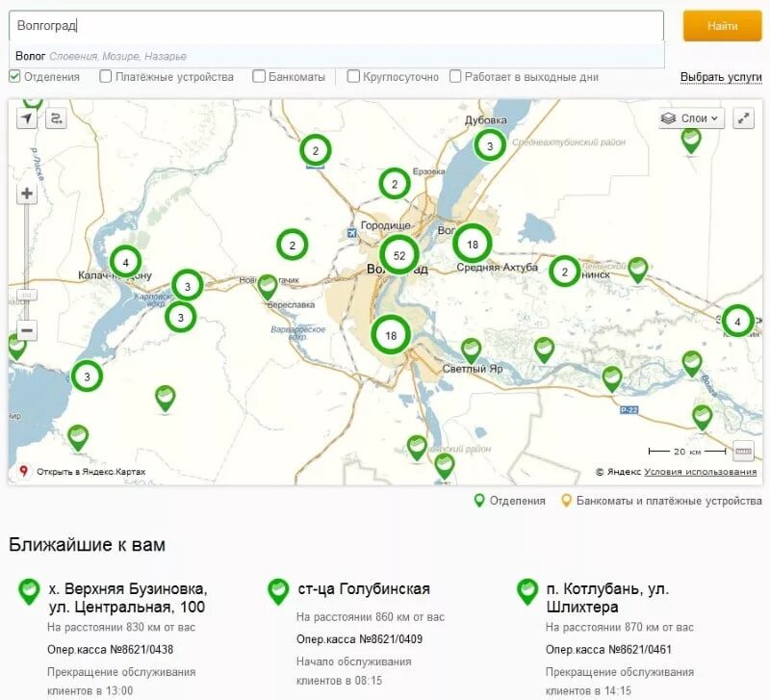Enable the Круглосуточно filter checkbox

pos(352,77)
